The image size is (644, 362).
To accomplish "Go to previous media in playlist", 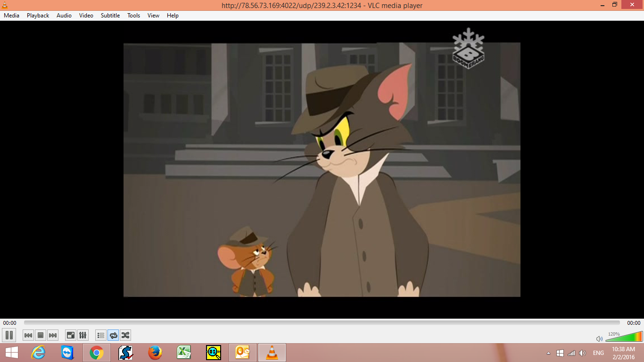I will 28,335.
